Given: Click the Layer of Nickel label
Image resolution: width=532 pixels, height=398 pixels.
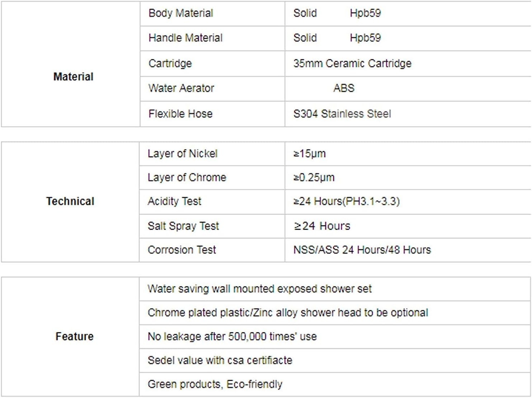Looking at the screenshot, I should [183, 154].
